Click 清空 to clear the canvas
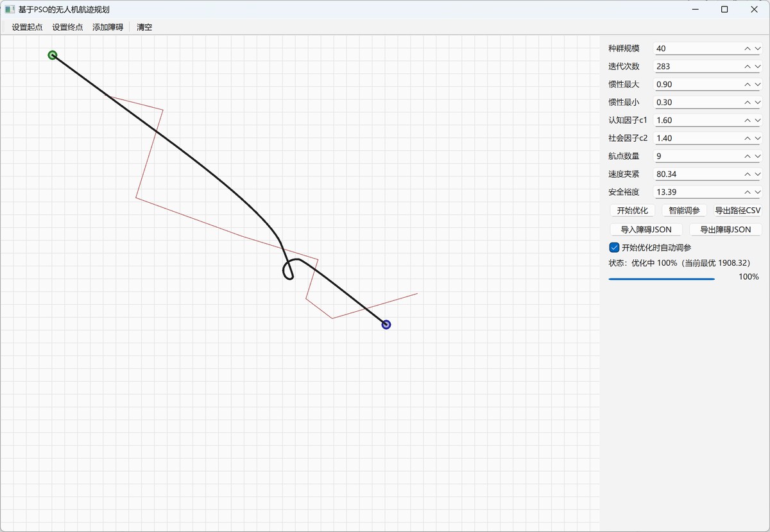 pos(144,27)
